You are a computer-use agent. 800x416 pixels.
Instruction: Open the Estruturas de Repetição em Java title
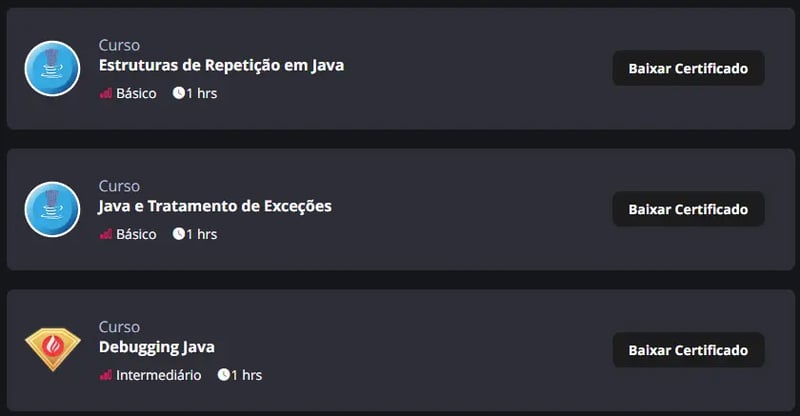pyautogui.click(x=221, y=66)
